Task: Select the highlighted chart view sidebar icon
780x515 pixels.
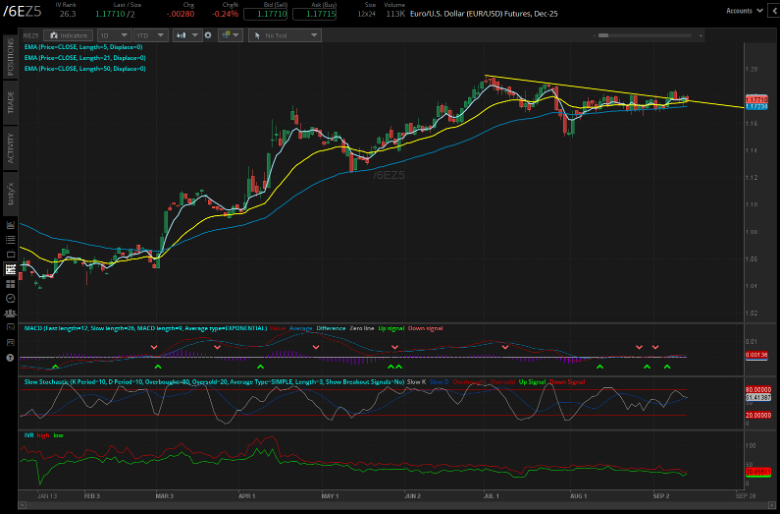Action: click(x=10, y=268)
